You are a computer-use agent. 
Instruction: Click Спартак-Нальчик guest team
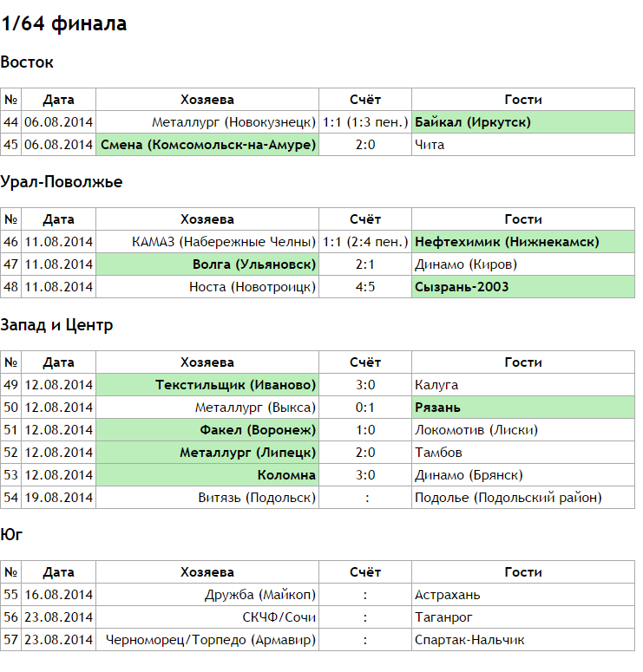469,640
